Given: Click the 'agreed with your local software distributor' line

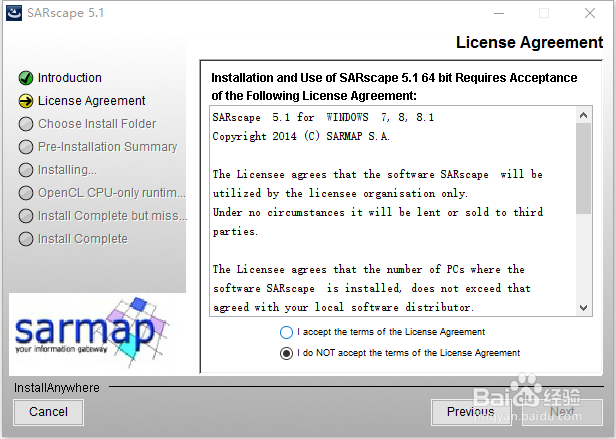Looking at the screenshot, I should [x=344, y=307].
